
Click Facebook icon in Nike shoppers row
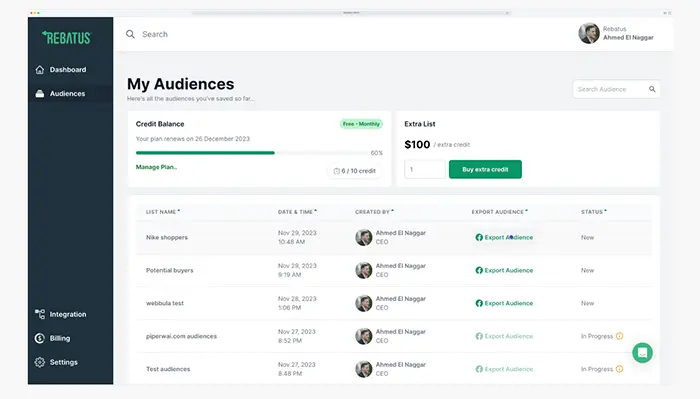[x=479, y=237]
